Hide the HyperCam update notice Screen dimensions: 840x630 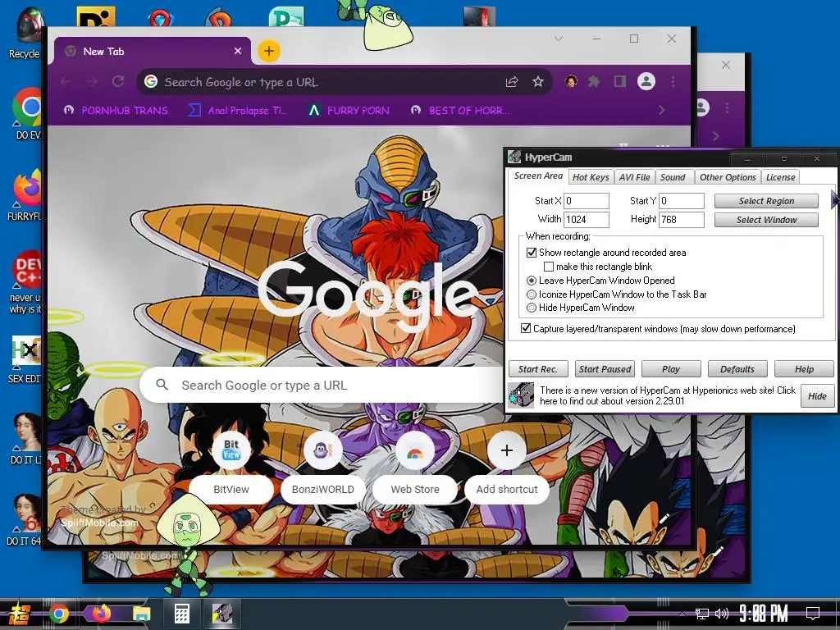pos(817,396)
